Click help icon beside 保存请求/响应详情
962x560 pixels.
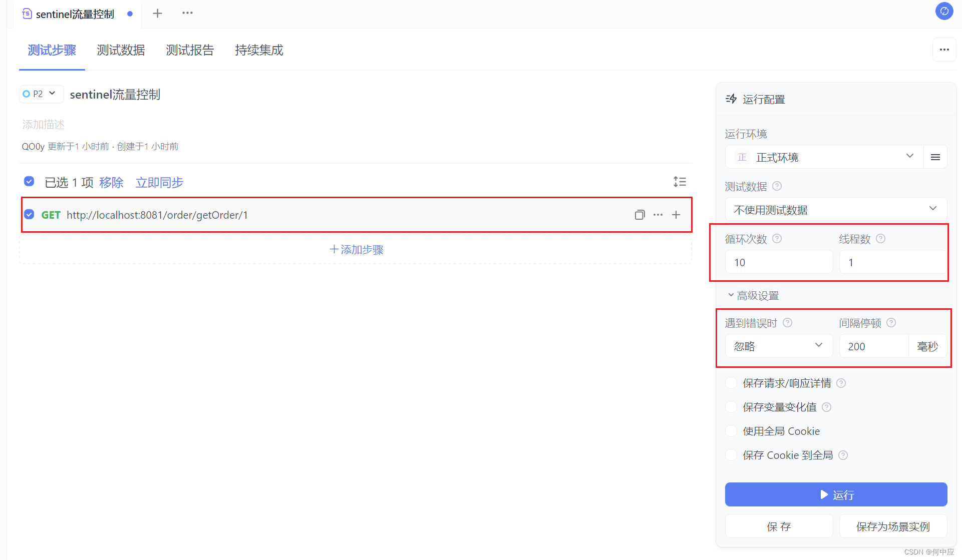[x=841, y=383]
